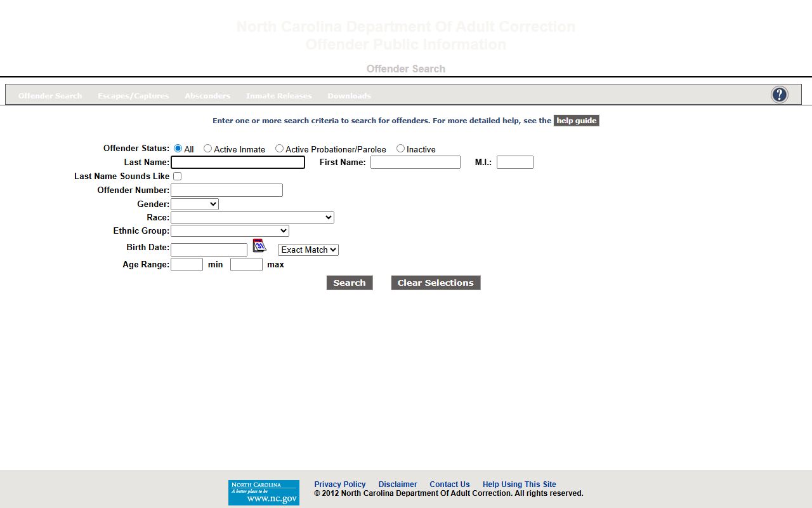Select Active Inmate status

click(208, 149)
